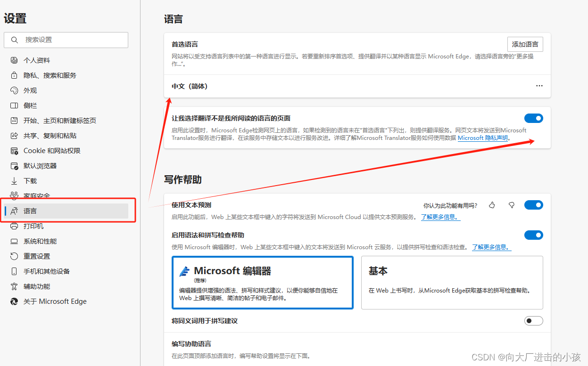The height and width of the screenshot is (366, 588).
Task: Click the icon beside 开始、主页和新建标签页
Action: (x=14, y=121)
